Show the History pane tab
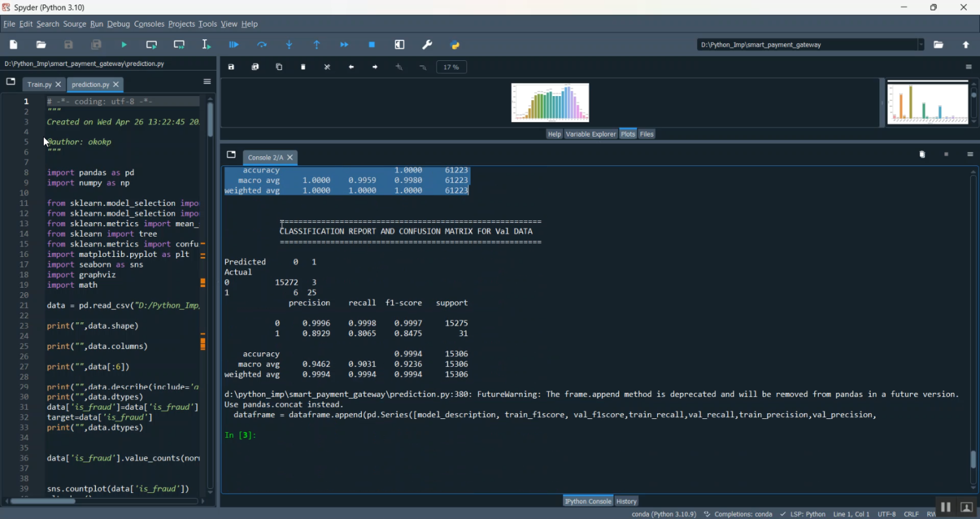This screenshot has width=980, height=519. point(626,501)
